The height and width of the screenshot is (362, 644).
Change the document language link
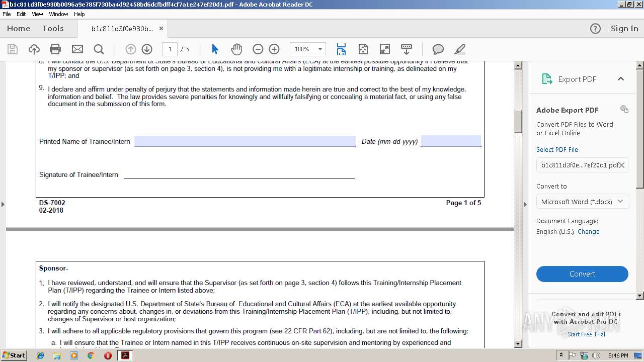(x=589, y=232)
